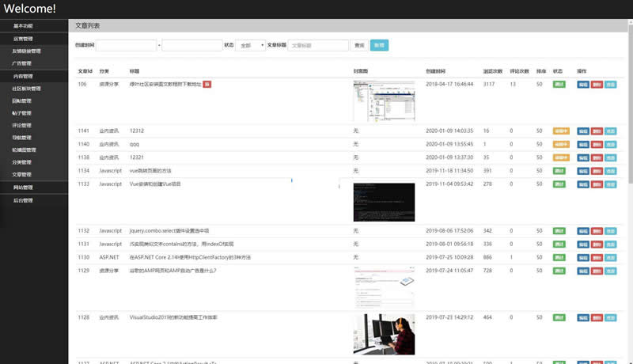Open the 状态 status dropdown
Viewport: 633px width, 364px height.
(251, 46)
